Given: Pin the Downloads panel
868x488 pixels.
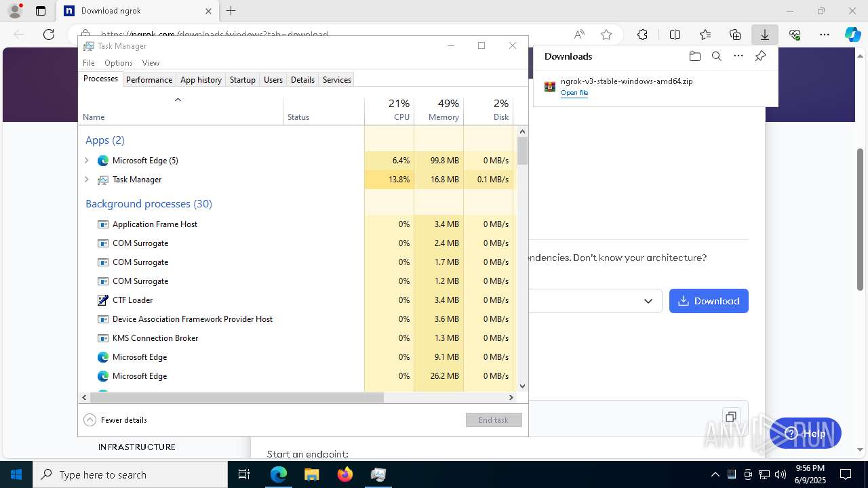Looking at the screenshot, I should (760, 56).
